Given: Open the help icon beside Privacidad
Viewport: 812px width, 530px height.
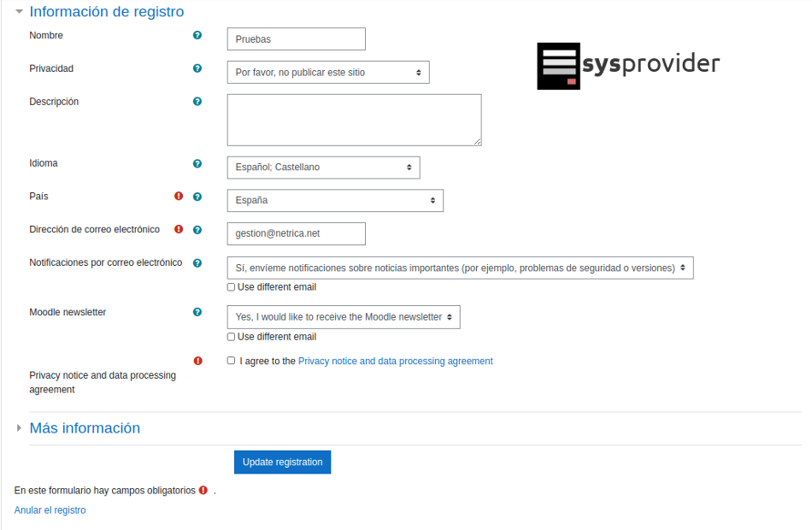Looking at the screenshot, I should [x=197, y=68].
